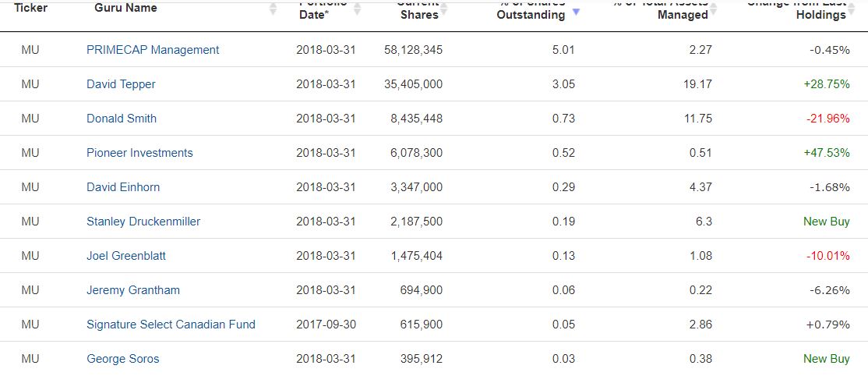Select shares value 8,435,448
Viewport: 868px width, 376px height.
coord(416,119)
